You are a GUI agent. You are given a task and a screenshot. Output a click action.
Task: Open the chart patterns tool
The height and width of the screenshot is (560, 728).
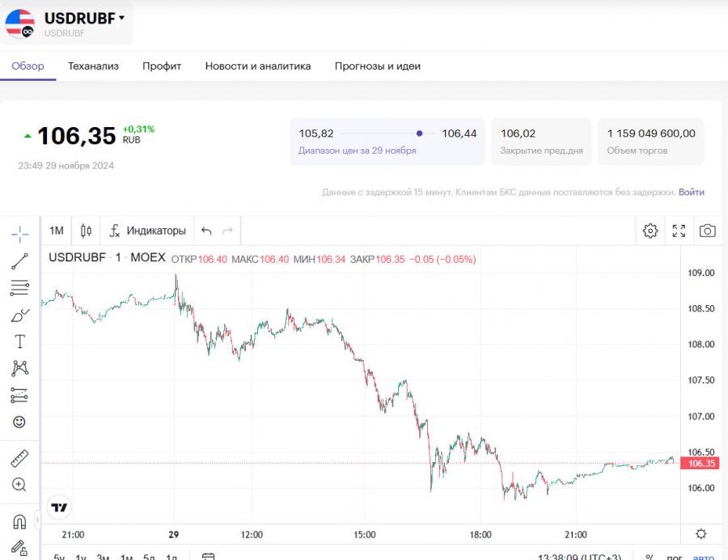tap(20, 368)
